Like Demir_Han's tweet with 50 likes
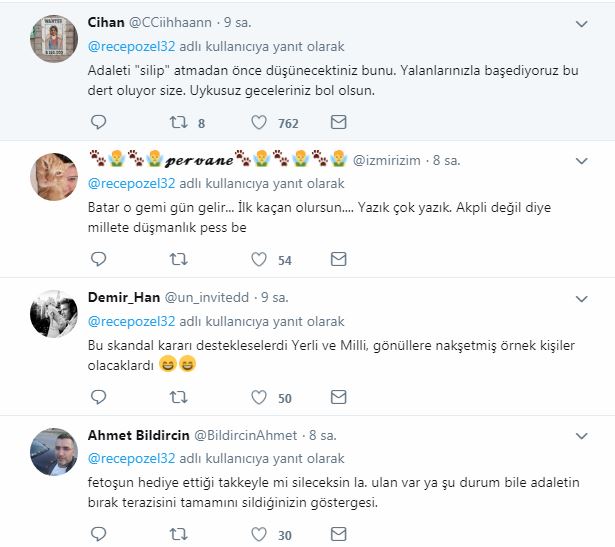 click(x=258, y=397)
